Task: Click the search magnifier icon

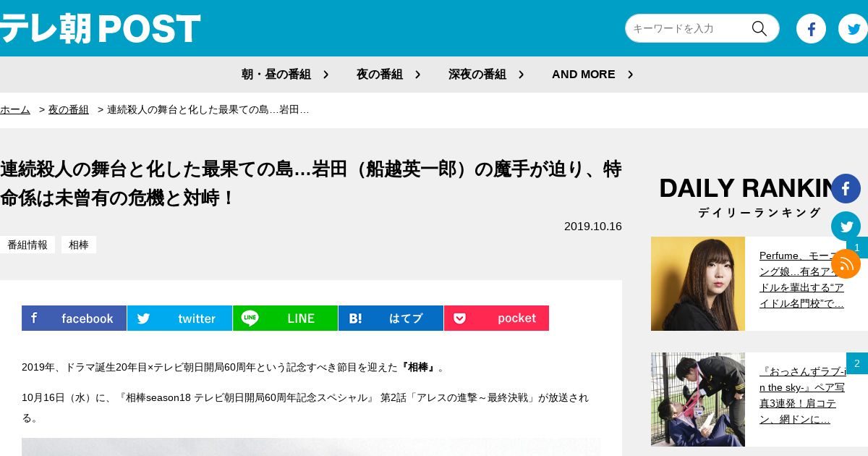Action: pyautogui.click(x=759, y=28)
